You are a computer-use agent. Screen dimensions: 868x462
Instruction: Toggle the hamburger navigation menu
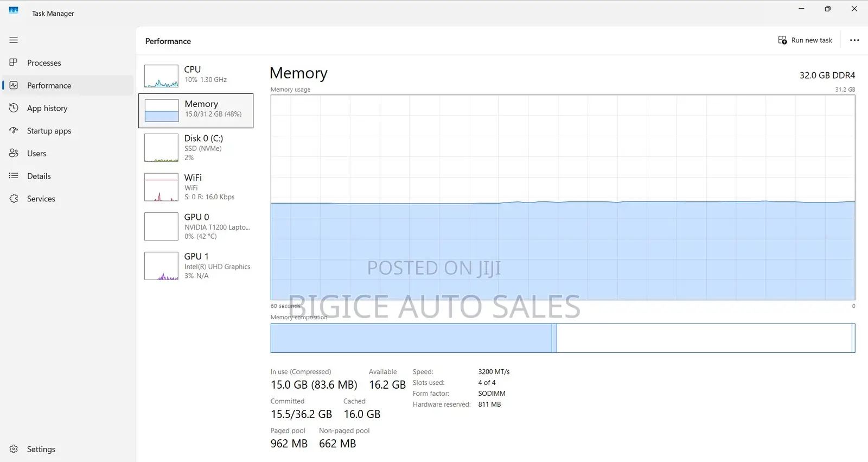14,40
